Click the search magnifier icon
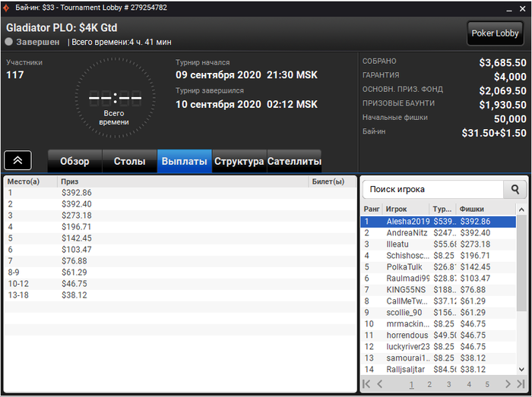 coord(515,189)
